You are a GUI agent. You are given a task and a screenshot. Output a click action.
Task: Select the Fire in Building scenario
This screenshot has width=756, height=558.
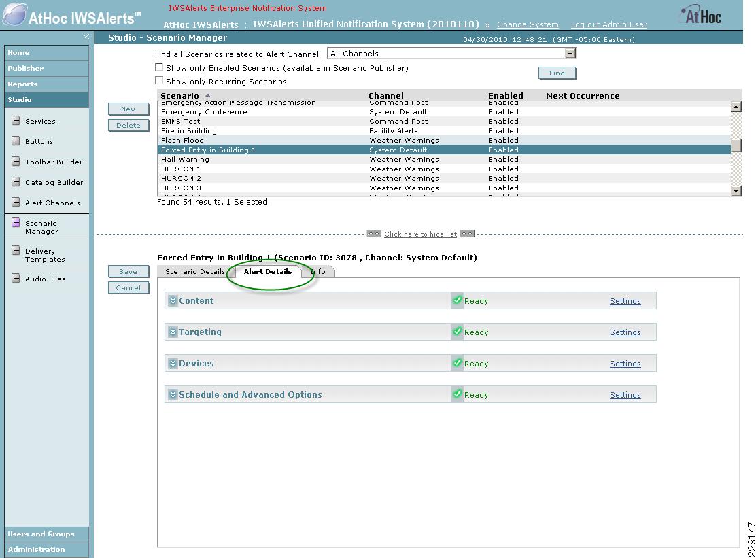[x=444, y=130]
